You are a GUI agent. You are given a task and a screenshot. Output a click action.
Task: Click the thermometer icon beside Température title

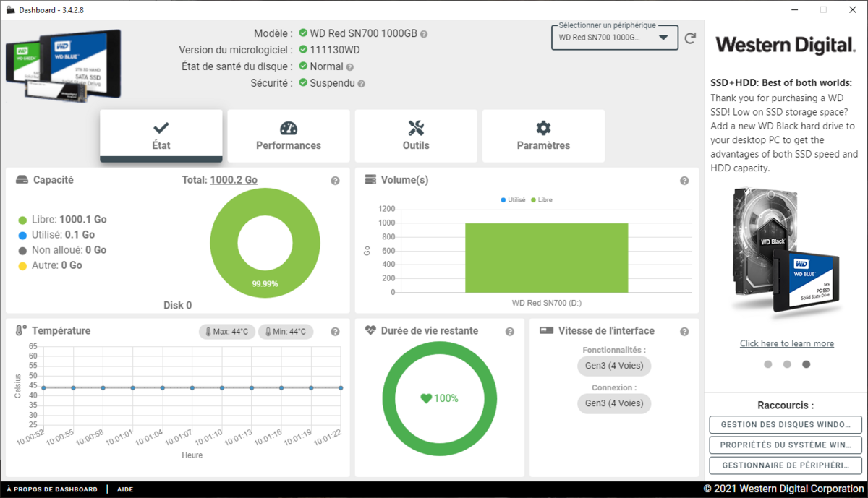(21, 330)
